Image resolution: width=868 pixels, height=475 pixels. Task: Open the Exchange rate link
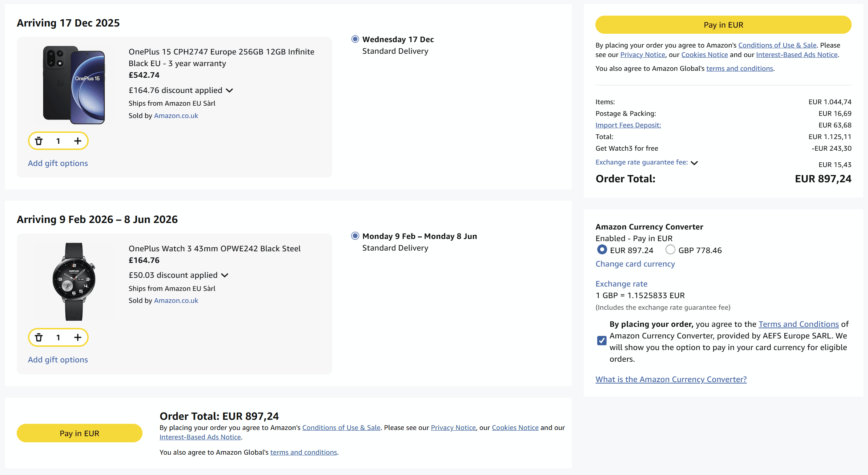point(622,284)
